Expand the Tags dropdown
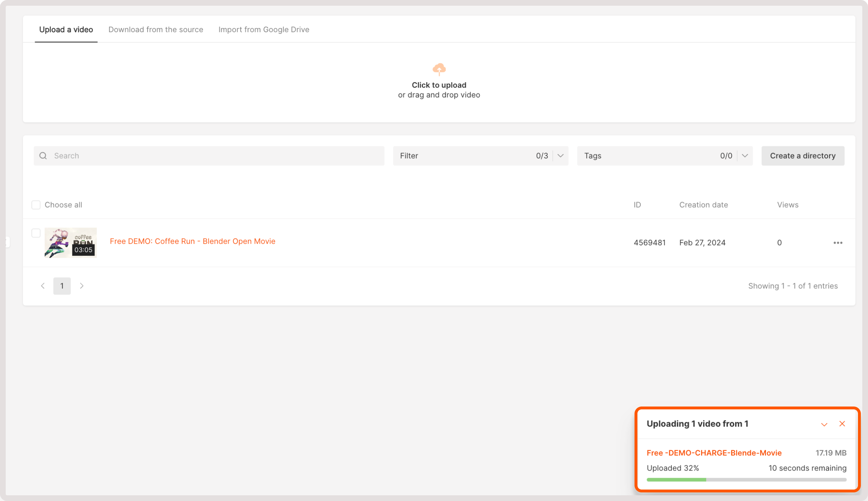This screenshot has width=868, height=501. click(x=745, y=156)
